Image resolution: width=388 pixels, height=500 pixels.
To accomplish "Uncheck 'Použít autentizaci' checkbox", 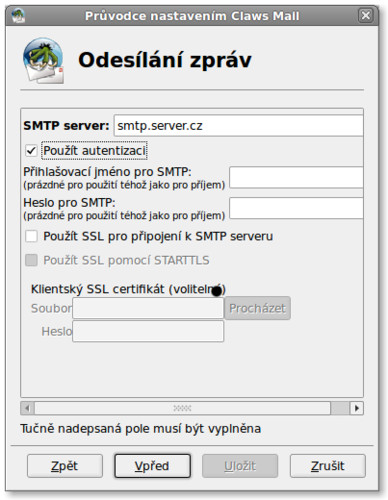I will [31, 151].
